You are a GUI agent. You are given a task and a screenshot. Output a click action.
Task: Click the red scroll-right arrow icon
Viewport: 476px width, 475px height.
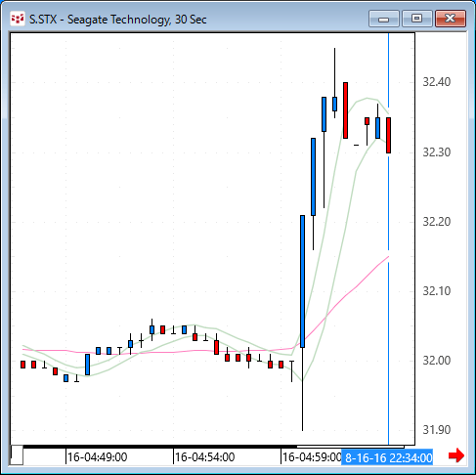pos(456,455)
